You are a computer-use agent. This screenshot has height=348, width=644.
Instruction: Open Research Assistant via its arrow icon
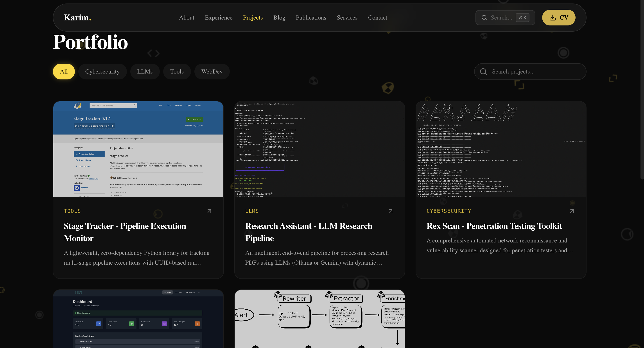tap(391, 211)
